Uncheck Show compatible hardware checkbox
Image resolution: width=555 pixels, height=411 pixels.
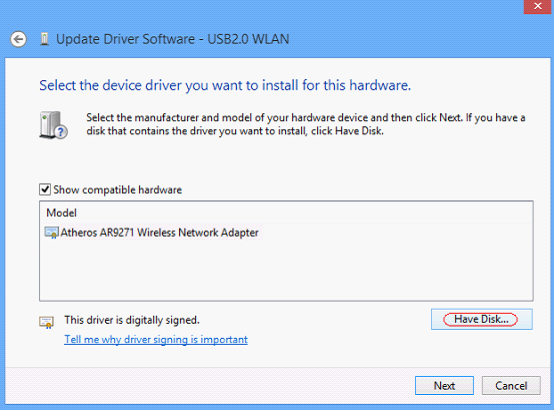(45, 189)
